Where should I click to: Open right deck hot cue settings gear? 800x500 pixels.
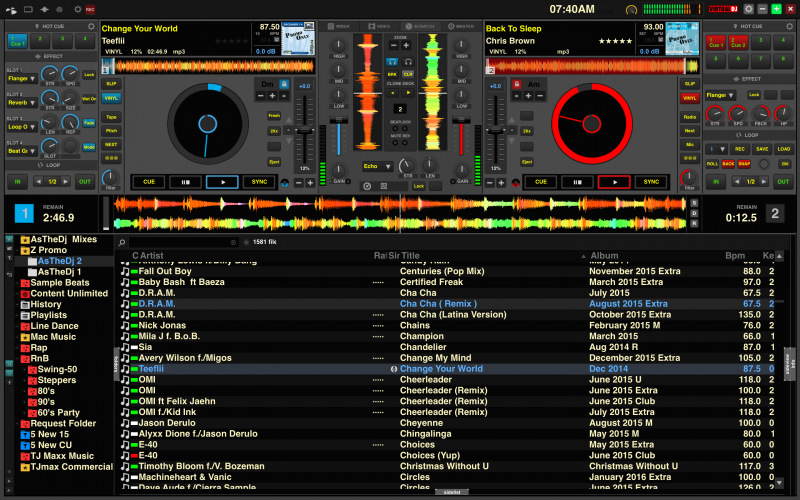click(x=789, y=26)
